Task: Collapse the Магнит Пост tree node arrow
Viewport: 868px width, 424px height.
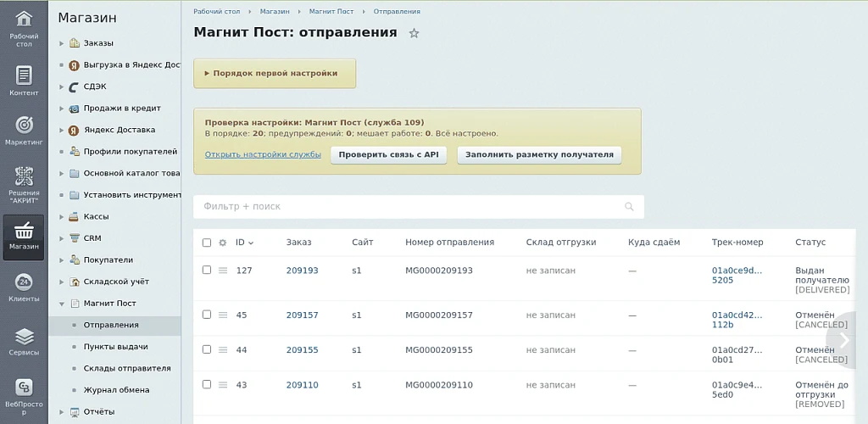Action: [61, 304]
